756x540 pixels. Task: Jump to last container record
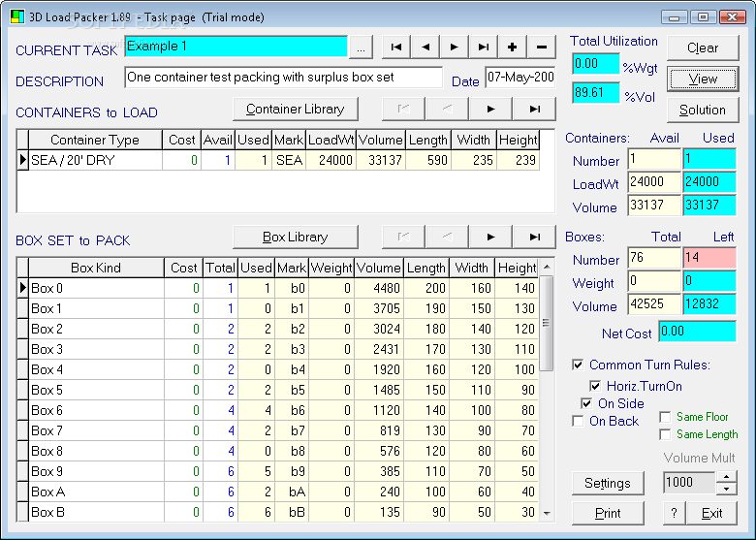[x=534, y=109]
